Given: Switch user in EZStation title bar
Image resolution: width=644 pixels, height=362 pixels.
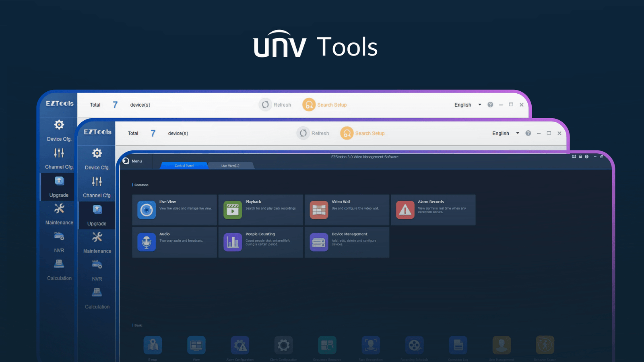Looking at the screenshot, I should pos(574,156).
